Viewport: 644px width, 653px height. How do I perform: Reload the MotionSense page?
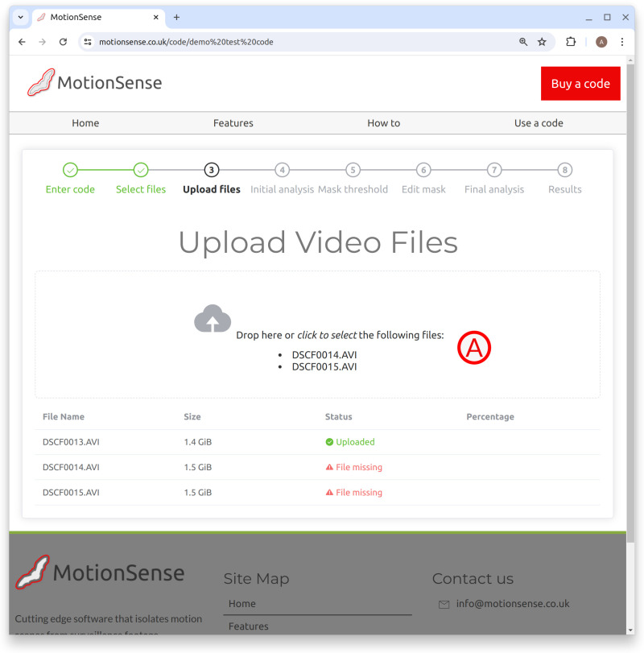point(63,42)
